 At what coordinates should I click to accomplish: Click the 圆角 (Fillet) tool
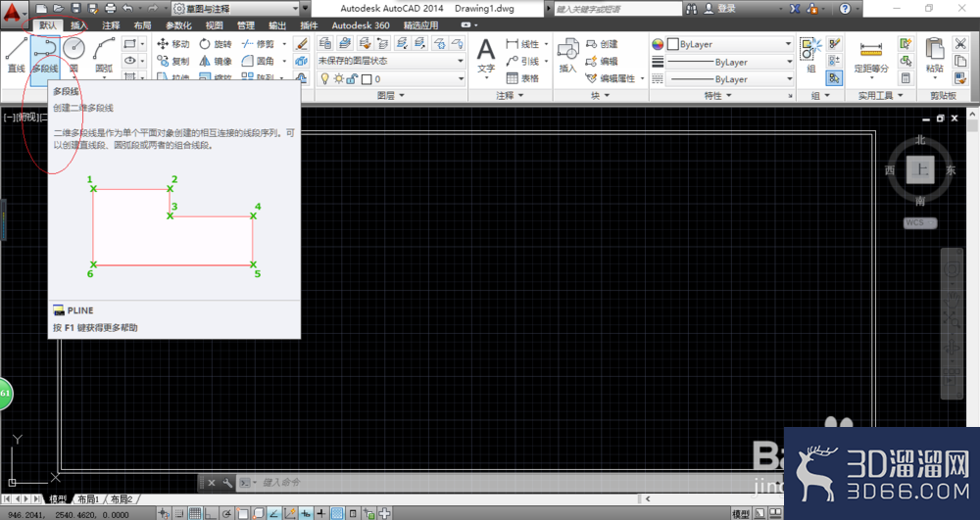(x=258, y=61)
